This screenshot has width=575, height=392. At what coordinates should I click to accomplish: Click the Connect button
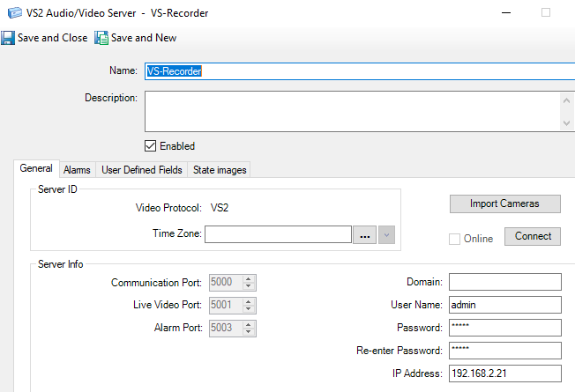point(533,236)
